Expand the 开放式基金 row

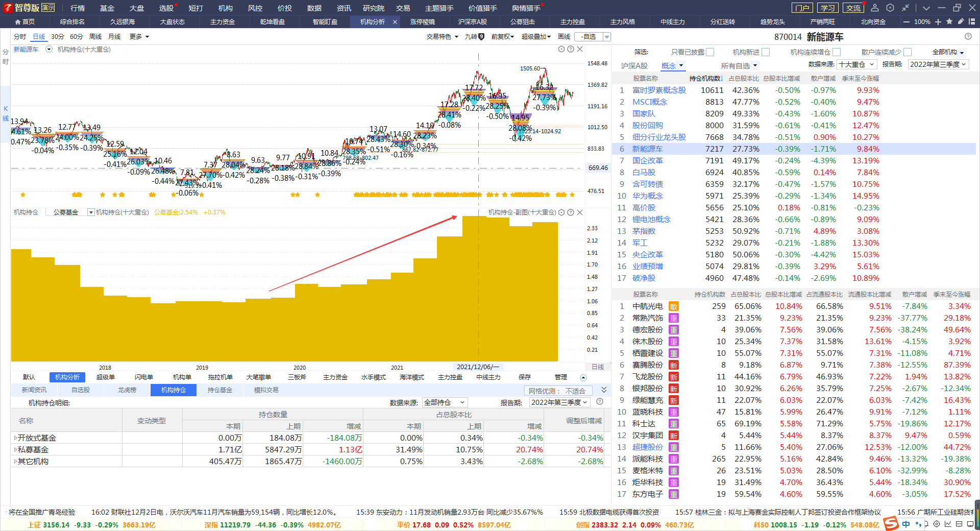15,438
